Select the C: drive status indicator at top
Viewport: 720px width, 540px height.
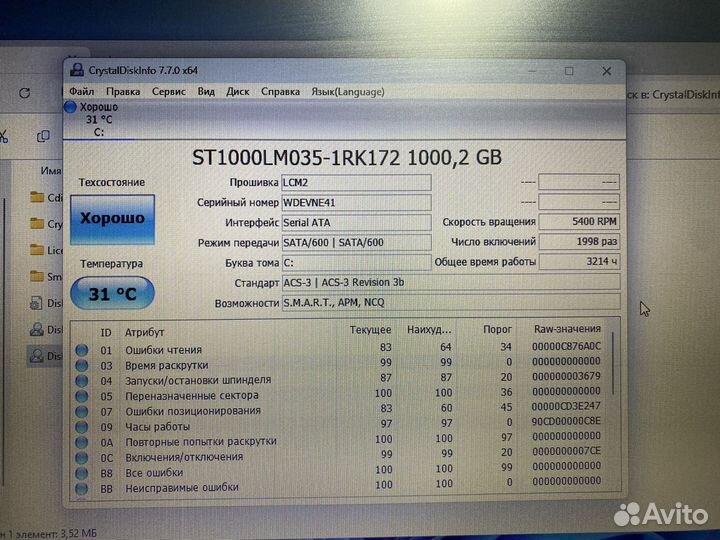pos(91,119)
